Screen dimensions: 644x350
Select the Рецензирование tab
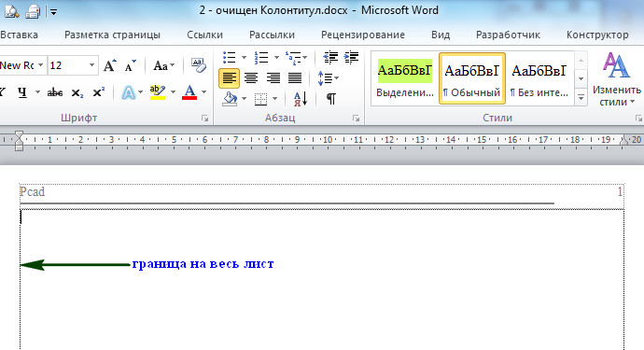(x=363, y=35)
